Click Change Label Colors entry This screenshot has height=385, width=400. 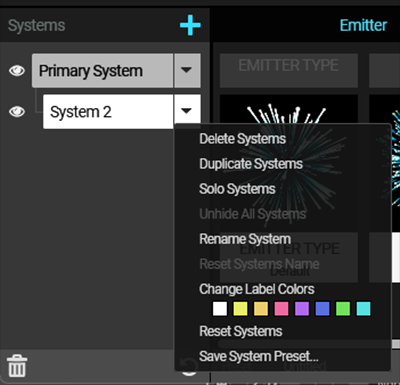point(257,289)
